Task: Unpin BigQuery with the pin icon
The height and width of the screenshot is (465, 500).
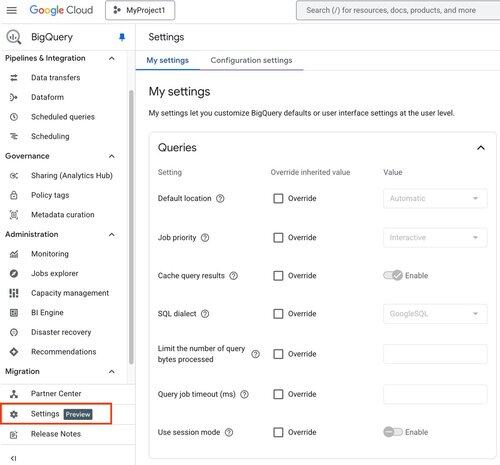Action: pos(122,37)
